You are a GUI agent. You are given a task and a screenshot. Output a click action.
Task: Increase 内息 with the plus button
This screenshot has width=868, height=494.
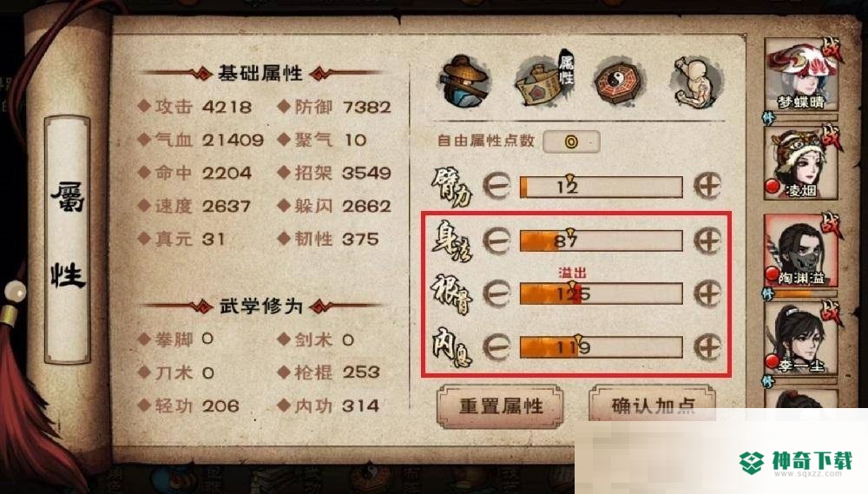[x=707, y=347]
